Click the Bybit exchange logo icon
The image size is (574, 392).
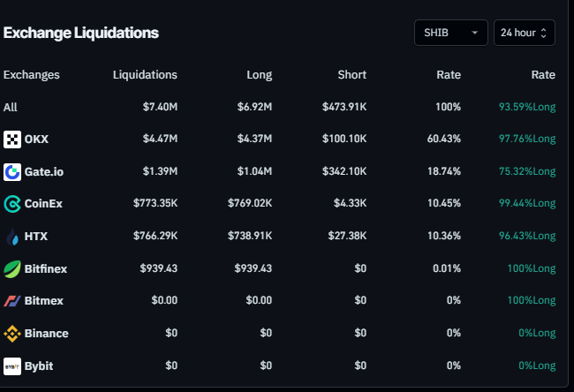tap(12, 366)
